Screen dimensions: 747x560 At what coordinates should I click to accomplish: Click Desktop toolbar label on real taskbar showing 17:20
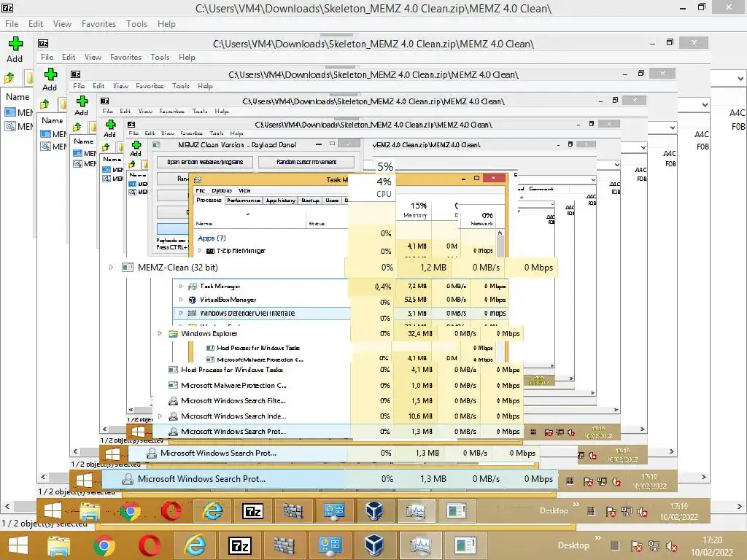coord(573,545)
